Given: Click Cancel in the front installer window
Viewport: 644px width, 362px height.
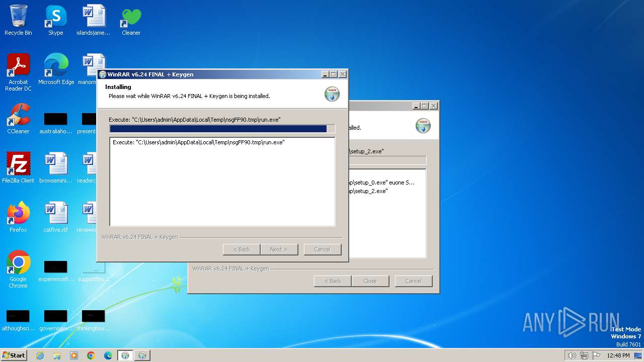Looking at the screenshot, I should click(x=323, y=249).
